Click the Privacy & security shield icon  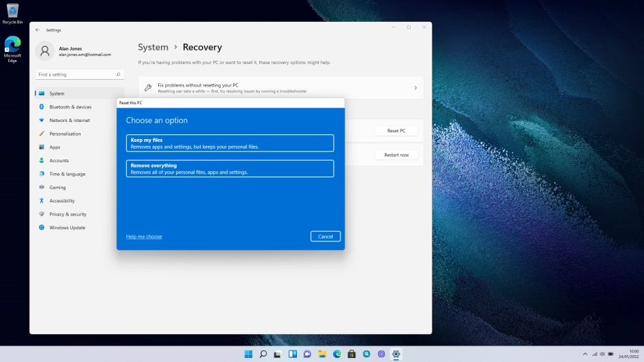pyautogui.click(x=42, y=214)
